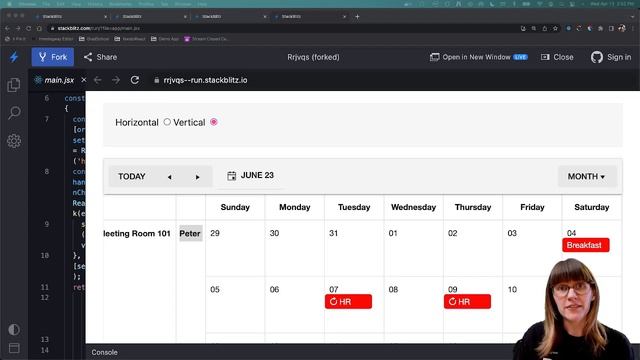
Task: Click the GitHub icon next to Sign in
Action: pyautogui.click(x=596, y=57)
